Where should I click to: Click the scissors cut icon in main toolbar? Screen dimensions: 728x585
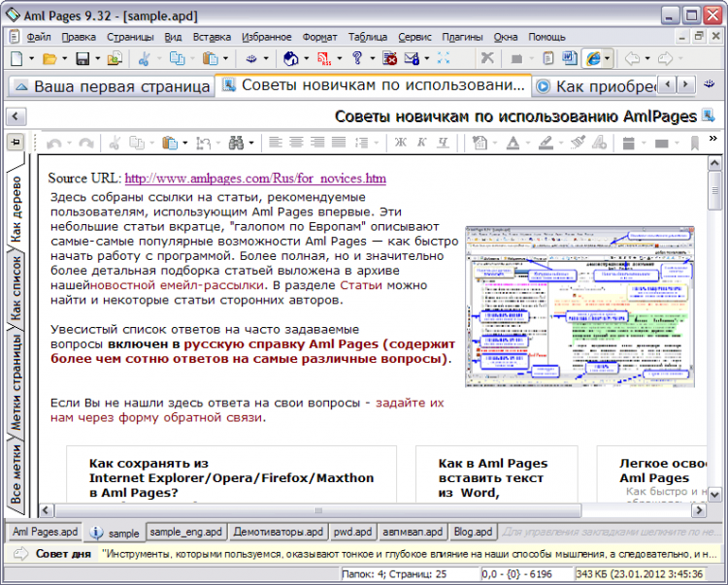click(x=145, y=59)
